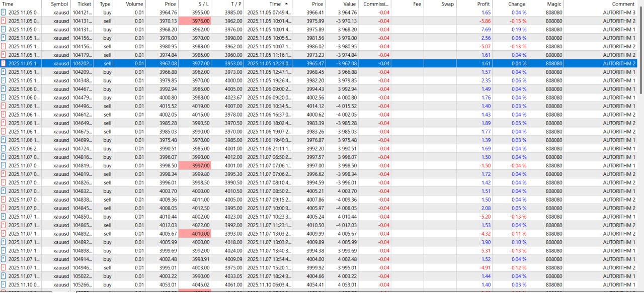Click the sell icon of the 4015.52 trade row

coord(4,106)
